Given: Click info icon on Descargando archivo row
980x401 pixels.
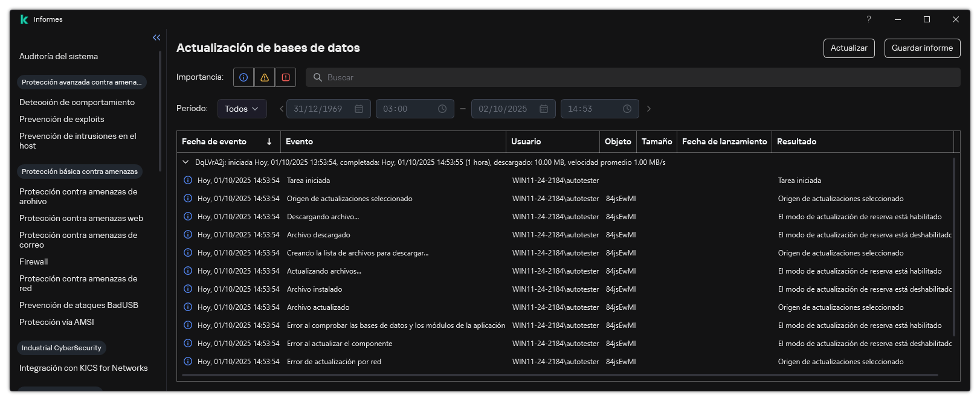Looking at the screenshot, I should (188, 217).
